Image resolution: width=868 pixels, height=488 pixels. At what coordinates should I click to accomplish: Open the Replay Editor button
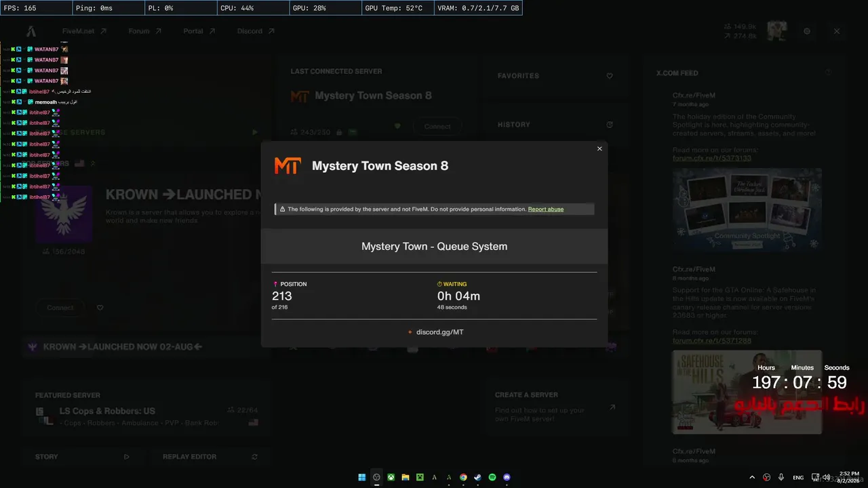[210, 457]
